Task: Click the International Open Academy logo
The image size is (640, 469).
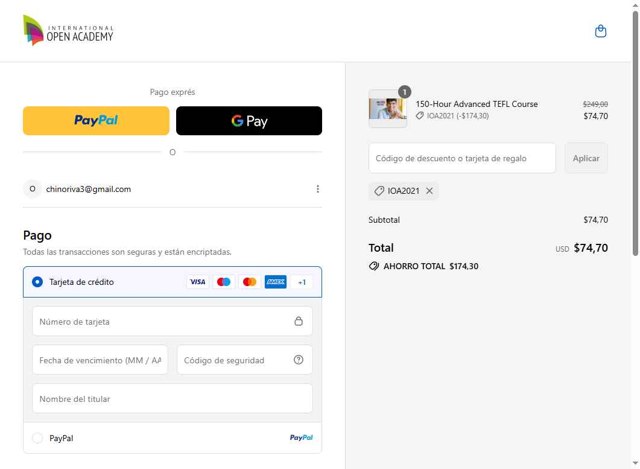Action: point(68,30)
